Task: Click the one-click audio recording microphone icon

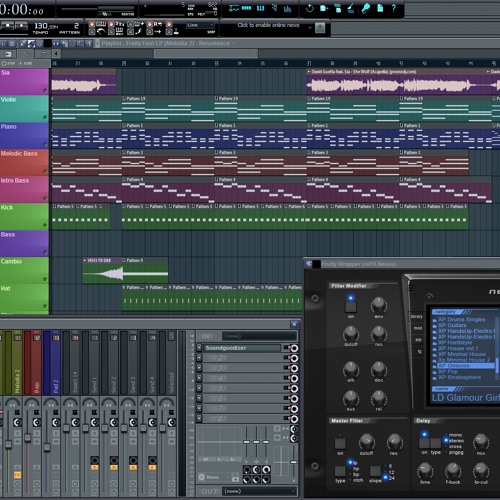Action: point(366,8)
